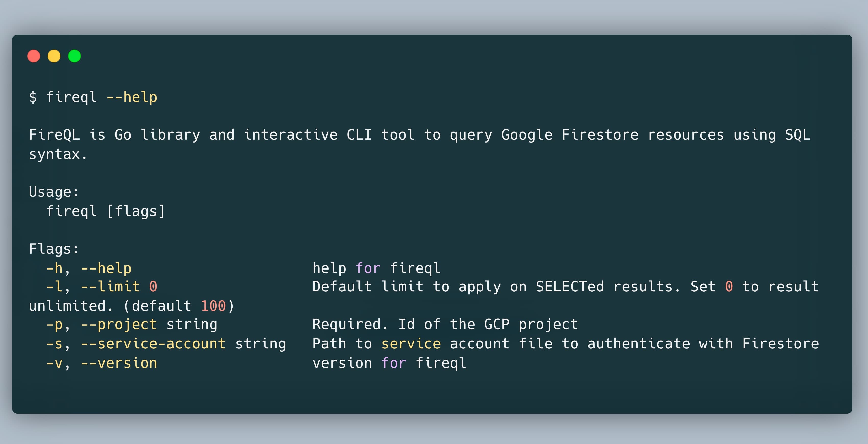Click the --service-account flag name
Viewport: 868px width, 444px height.
point(153,344)
